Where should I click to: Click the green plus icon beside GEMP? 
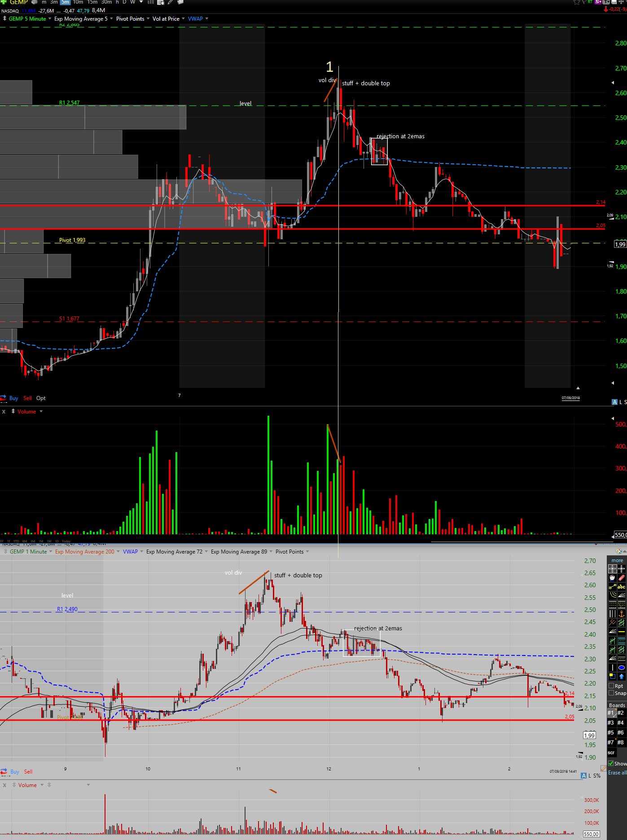click(x=4, y=2)
